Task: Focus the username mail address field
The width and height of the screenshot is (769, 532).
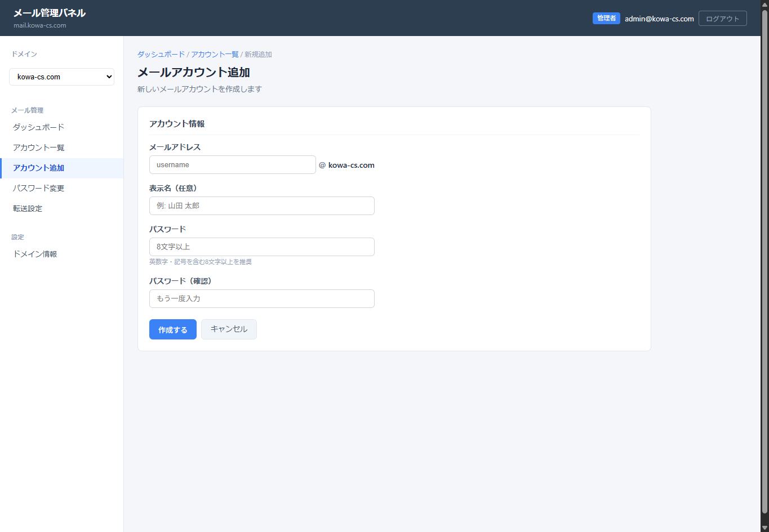Action: 232,165
